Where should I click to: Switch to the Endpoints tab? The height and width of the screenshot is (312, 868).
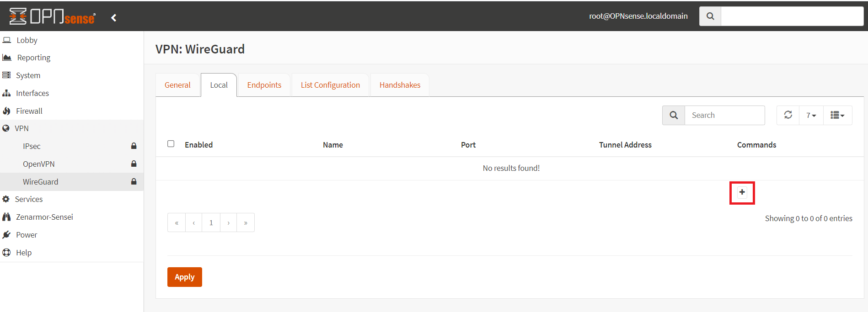[x=264, y=85]
